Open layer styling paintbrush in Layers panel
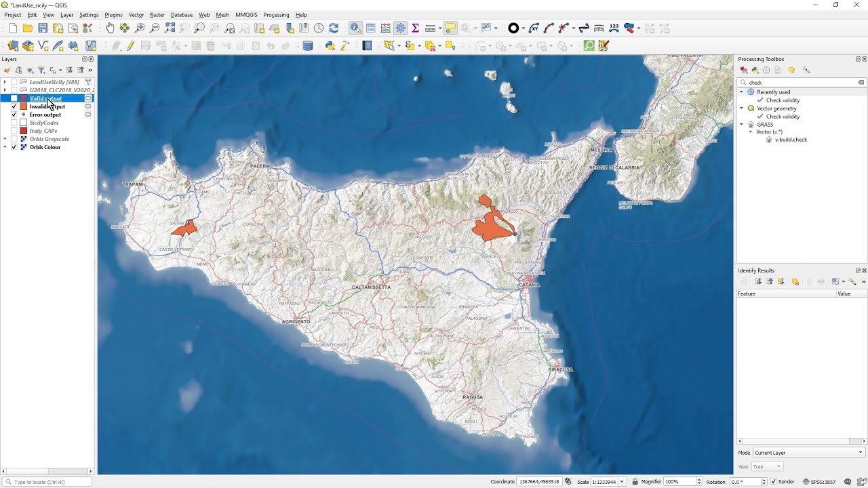The width and height of the screenshot is (868, 488). (x=7, y=70)
